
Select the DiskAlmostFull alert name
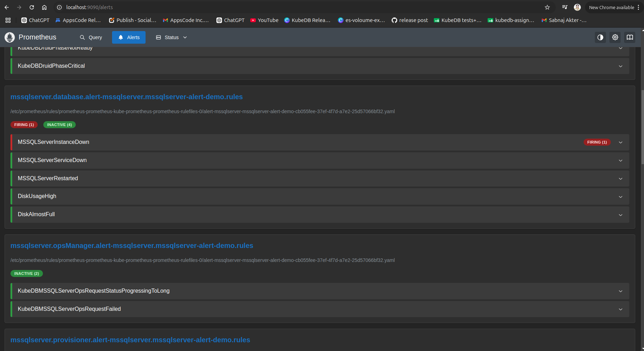click(36, 214)
